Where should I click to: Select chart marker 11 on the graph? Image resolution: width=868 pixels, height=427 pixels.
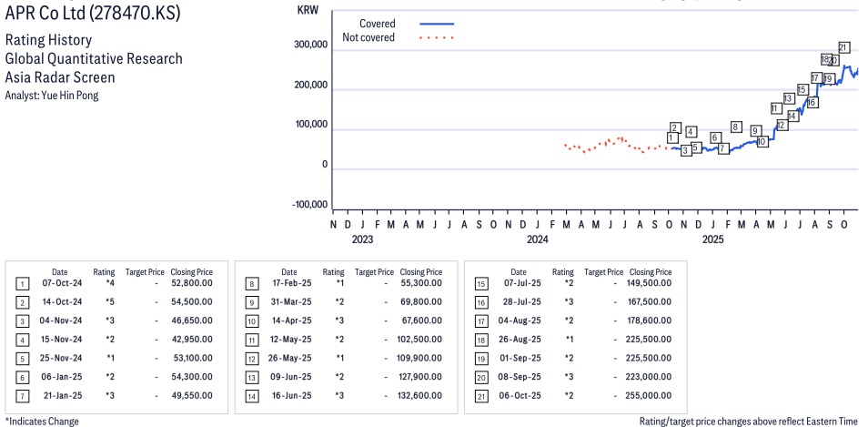click(x=775, y=107)
